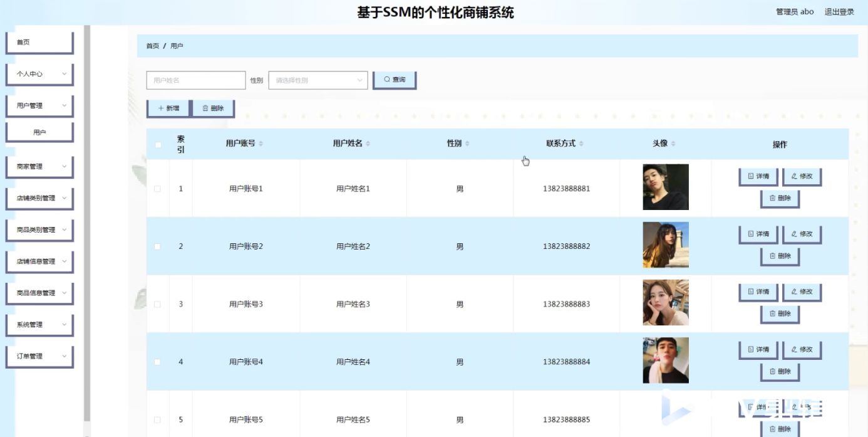Click avatar thumbnail of 用户姓名2
Screen dimensions: 868x437
[x=666, y=245]
